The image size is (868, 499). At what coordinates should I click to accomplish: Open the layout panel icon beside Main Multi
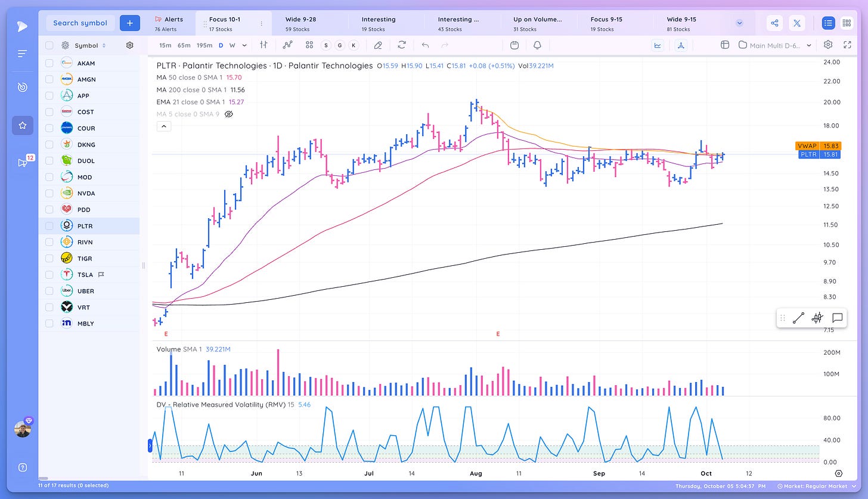click(725, 45)
